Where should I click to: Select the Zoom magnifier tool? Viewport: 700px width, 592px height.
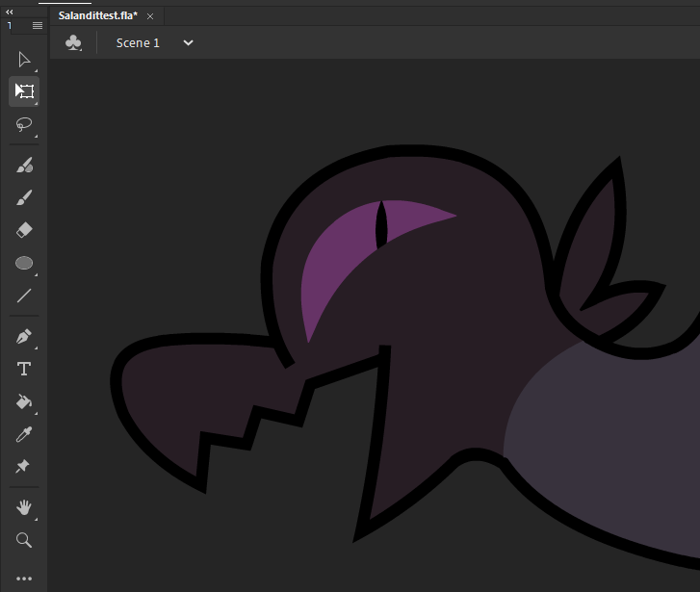pos(24,540)
